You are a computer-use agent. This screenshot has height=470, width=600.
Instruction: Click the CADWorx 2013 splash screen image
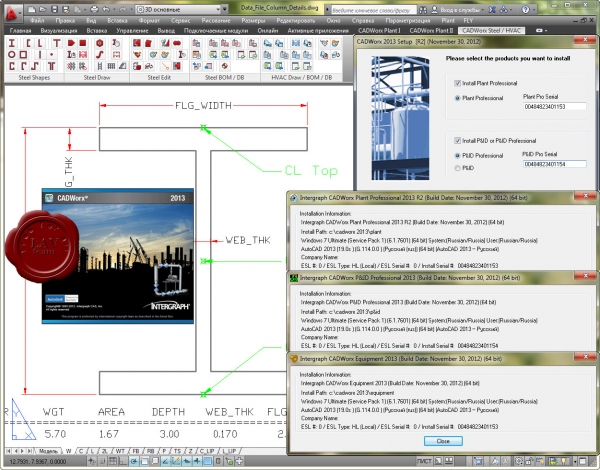click(x=118, y=256)
